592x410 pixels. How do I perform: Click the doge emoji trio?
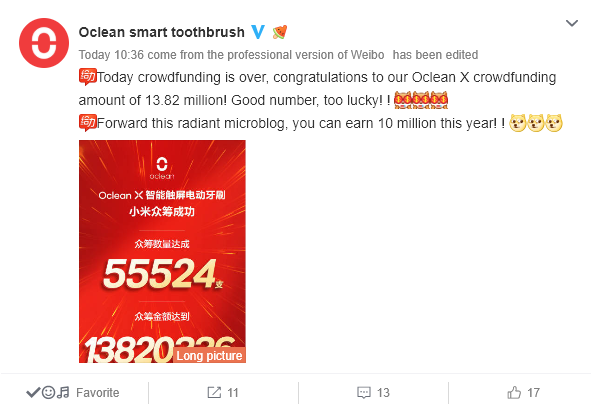tap(536, 123)
